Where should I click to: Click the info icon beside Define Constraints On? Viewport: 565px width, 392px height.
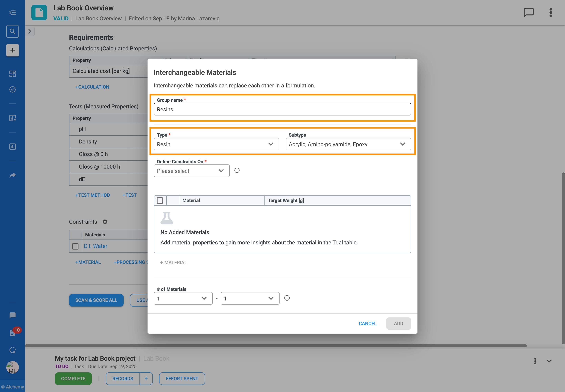coord(237,171)
